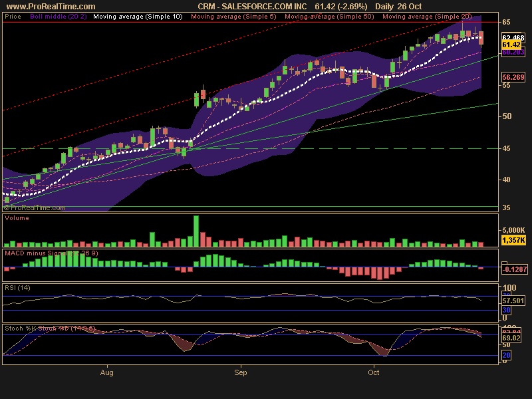Click the RSI (14) panel label
This screenshot has height=399, width=532.
tap(17, 288)
